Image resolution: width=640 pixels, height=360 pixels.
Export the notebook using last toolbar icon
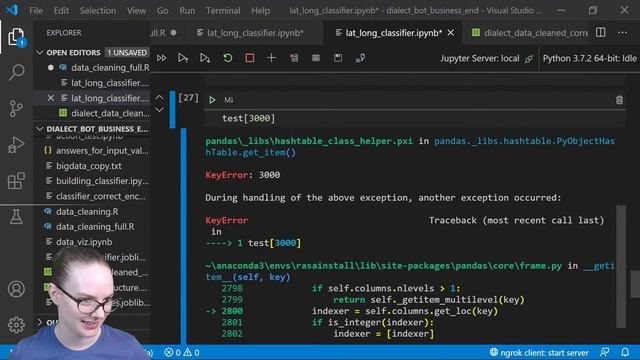click(360, 58)
